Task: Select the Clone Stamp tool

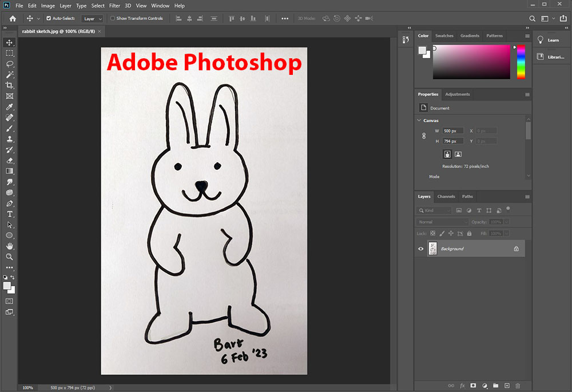Action: (10, 139)
